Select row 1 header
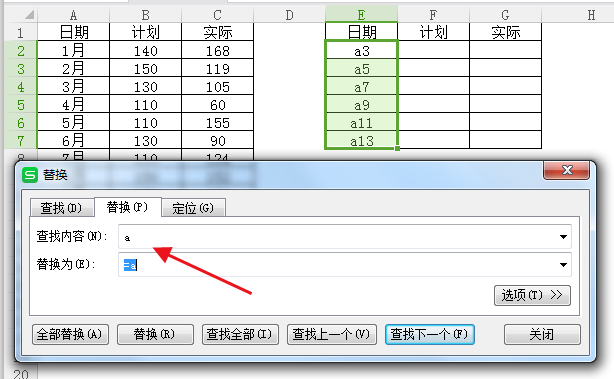The width and height of the screenshot is (614, 379). click(20, 32)
